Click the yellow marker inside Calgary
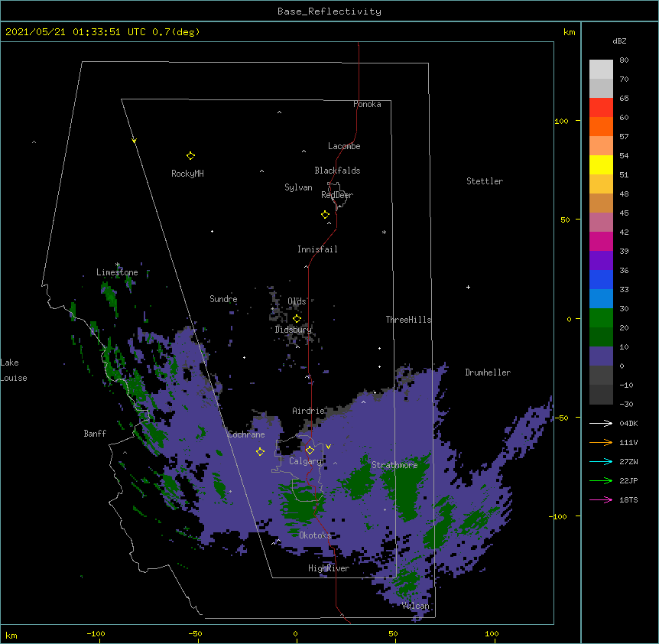The image size is (659, 644). click(x=310, y=450)
